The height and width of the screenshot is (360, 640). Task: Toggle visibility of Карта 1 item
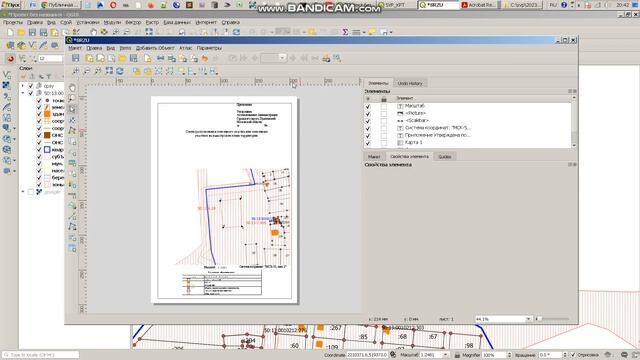pyautogui.click(x=368, y=143)
